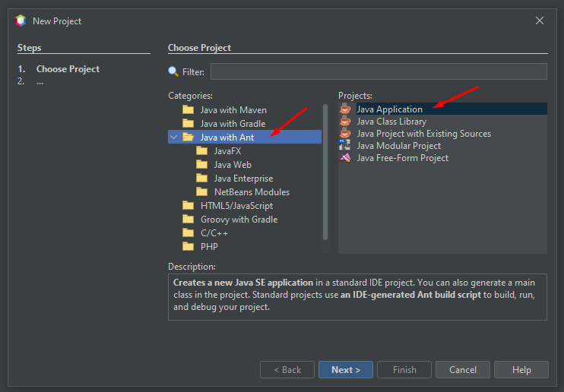Click the JavaFX folder icon
564x392 pixels.
pyautogui.click(x=201, y=151)
